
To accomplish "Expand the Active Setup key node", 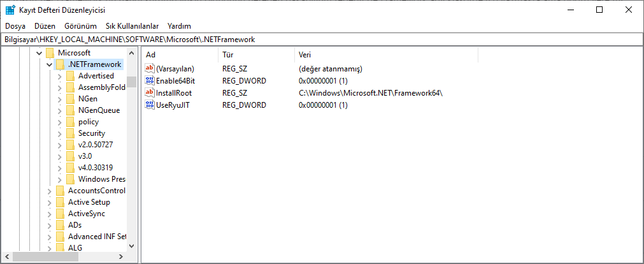I will pos(50,202).
